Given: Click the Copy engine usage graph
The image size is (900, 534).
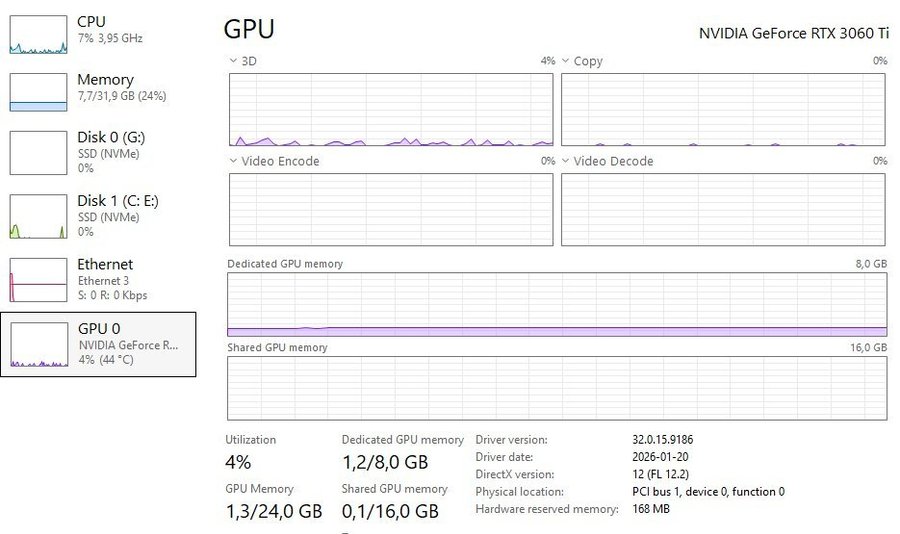Looking at the screenshot, I should click(x=723, y=109).
